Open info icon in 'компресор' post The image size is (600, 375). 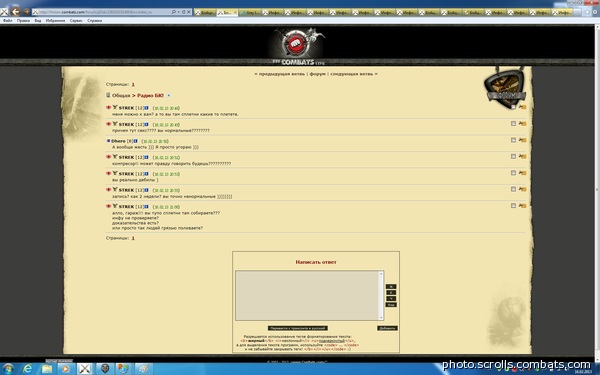click(146, 157)
